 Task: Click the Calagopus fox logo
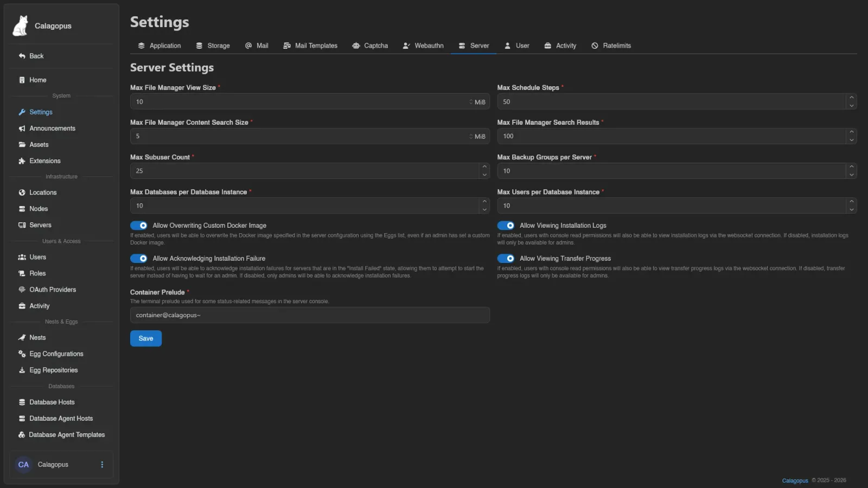pos(21,25)
